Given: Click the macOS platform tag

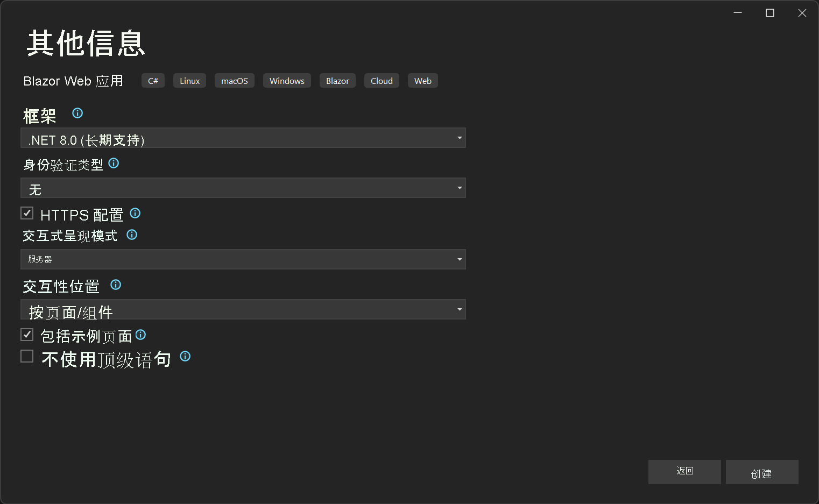Looking at the screenshot, I should click(234, 80).
